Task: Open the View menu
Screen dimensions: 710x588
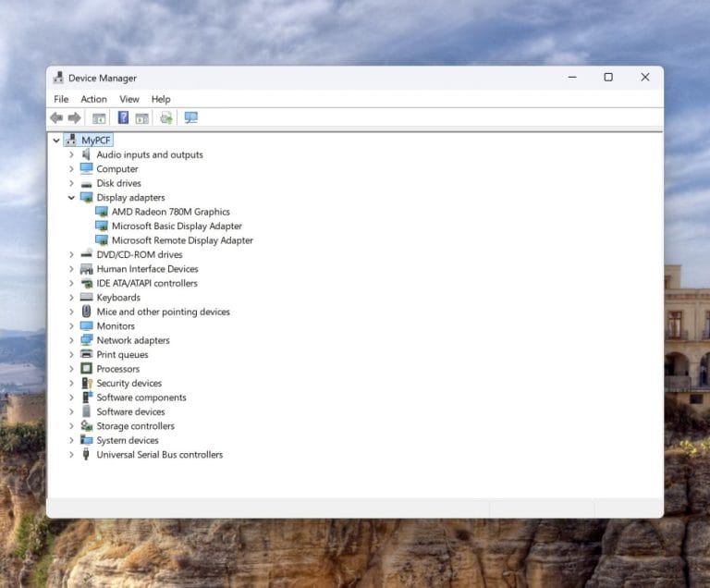Action: [x=129, y=99]
